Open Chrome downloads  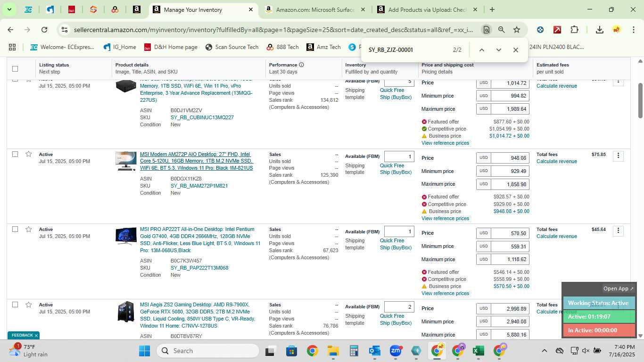coord(600,30)
